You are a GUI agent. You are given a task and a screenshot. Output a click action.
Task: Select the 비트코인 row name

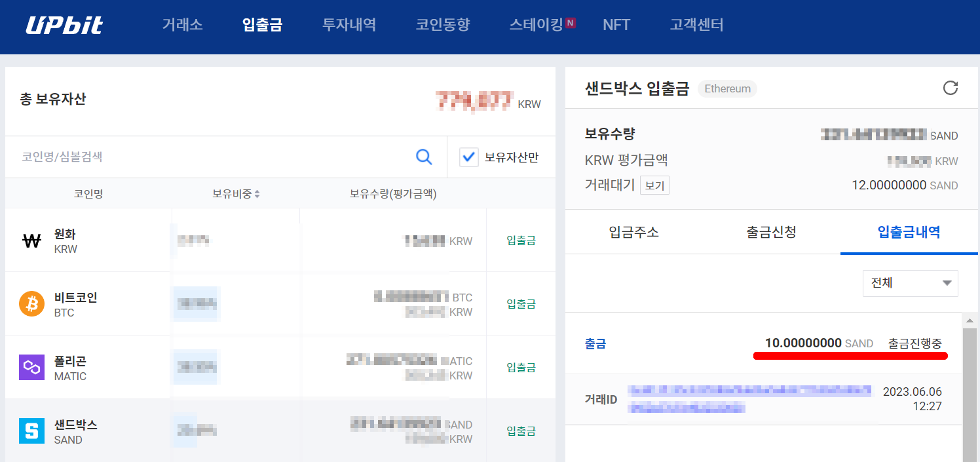76,298
